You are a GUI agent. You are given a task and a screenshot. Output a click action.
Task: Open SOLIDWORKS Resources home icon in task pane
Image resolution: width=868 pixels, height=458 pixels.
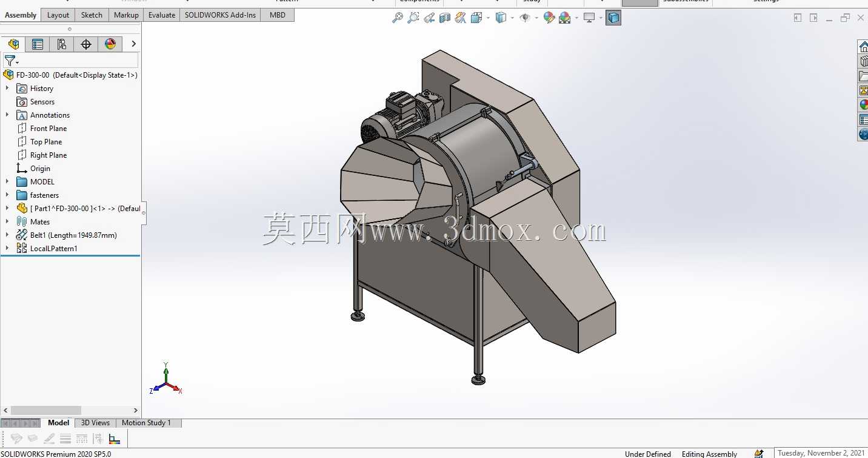pos(863,47)
